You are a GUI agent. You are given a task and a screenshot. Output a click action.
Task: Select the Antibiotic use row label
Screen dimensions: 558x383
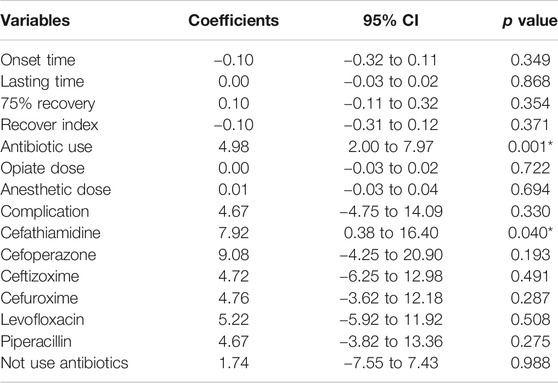[x=46, y=147]
